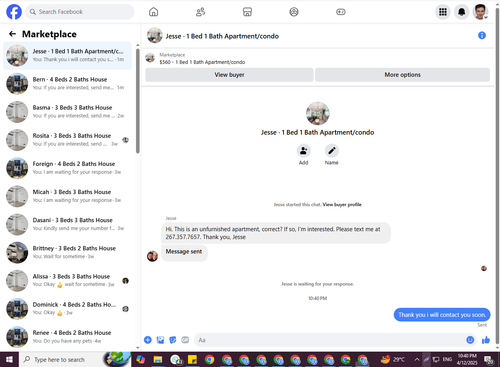Viewport: 500px width, 367px height.
Task: Open the conversation information icon
Action: [x=482, y=35]
